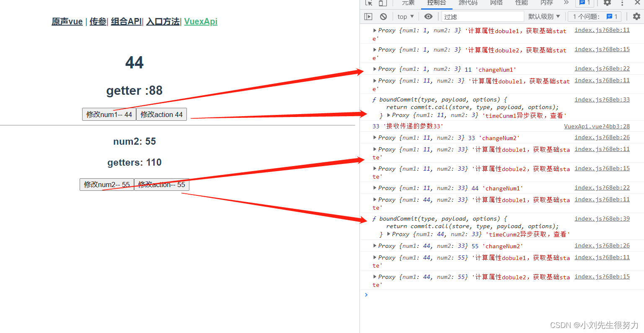
Task: Expand Proxy {num1: 11, num2: 33} dobule2 log
Action: (375, 169)
